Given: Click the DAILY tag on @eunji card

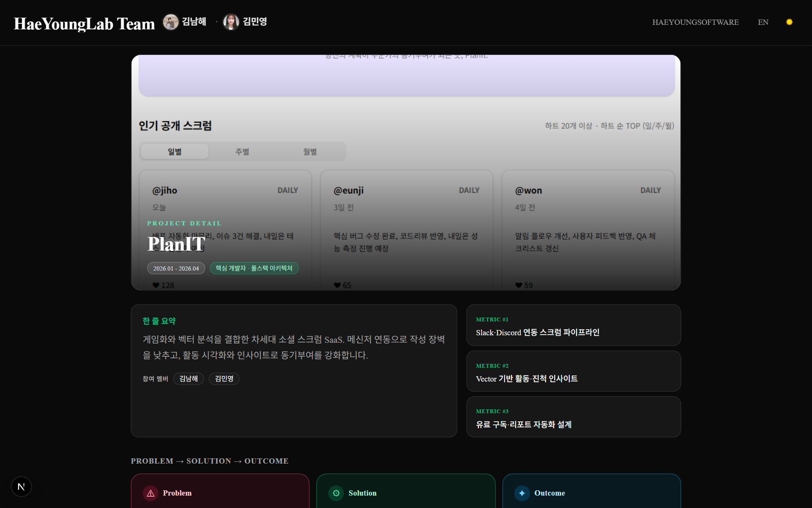Looking at the screenshot, I should pyautogui.click(x=469, y=190).
